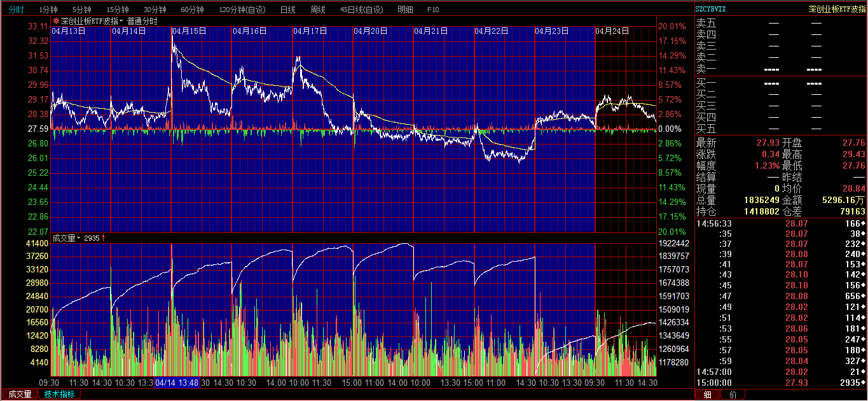Select the 技术指标 bottom tab
The width and height of the screenshot is (868, 401).
point(59,394)
